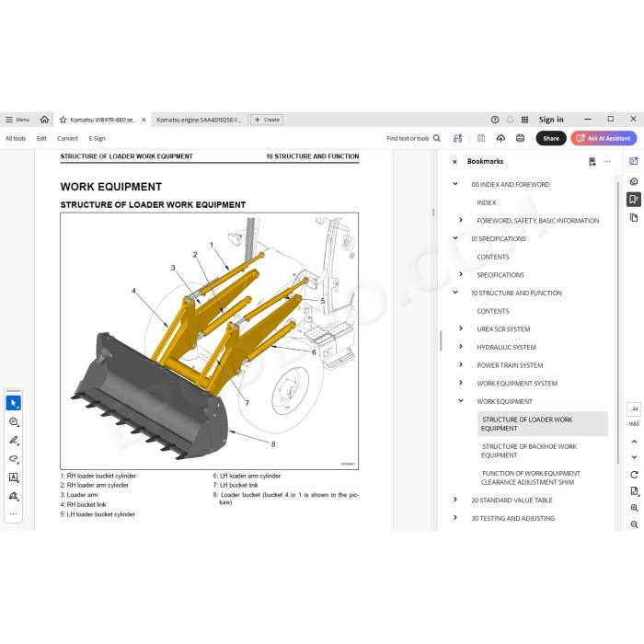Viewport: 644px width, 644px height.
Task: Open more tools ellipsis in quick toolbar
Action: click(13, 513)
